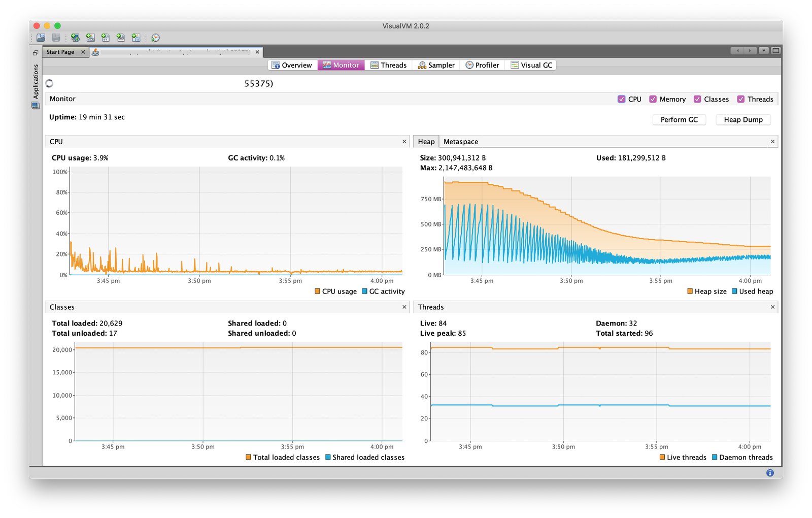Open the document list dropdown arrow
The width and height of the screenshot is (812, 518).
764,51
